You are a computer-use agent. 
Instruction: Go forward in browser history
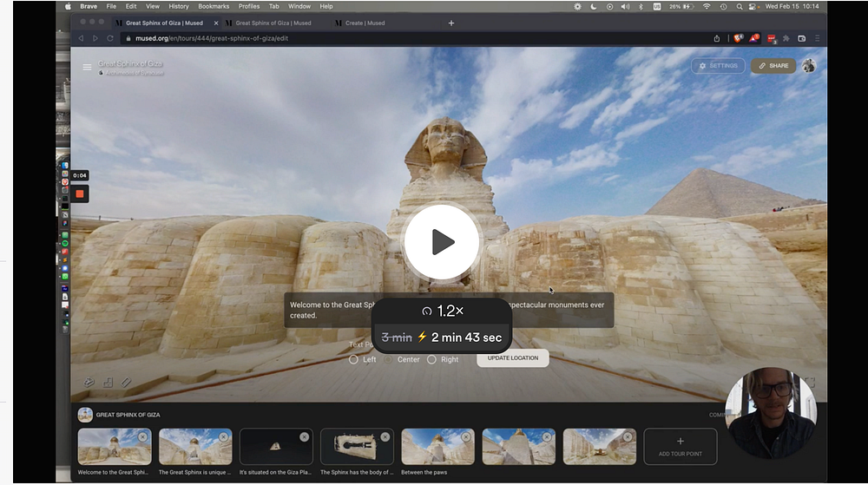(95, 38)
